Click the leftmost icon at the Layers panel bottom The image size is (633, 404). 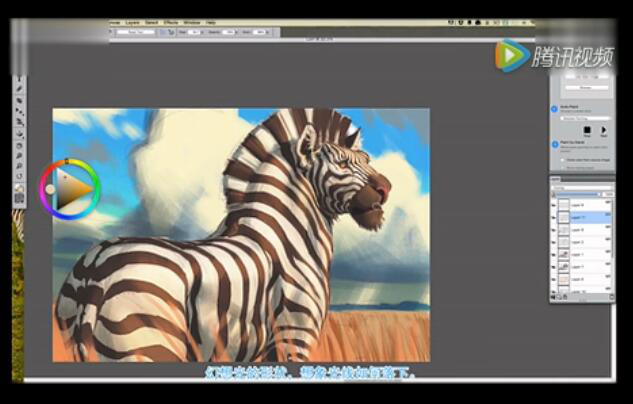click(x=553, y=297)
